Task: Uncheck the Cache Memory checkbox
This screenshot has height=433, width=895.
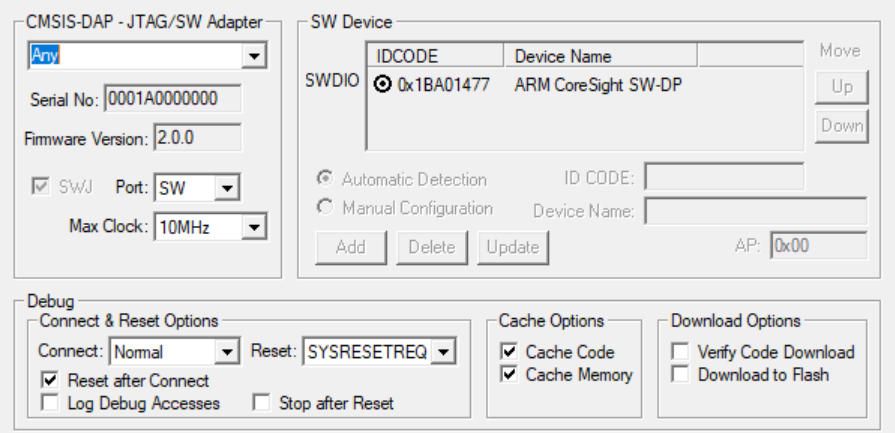Action: click(x=509, y=375)
